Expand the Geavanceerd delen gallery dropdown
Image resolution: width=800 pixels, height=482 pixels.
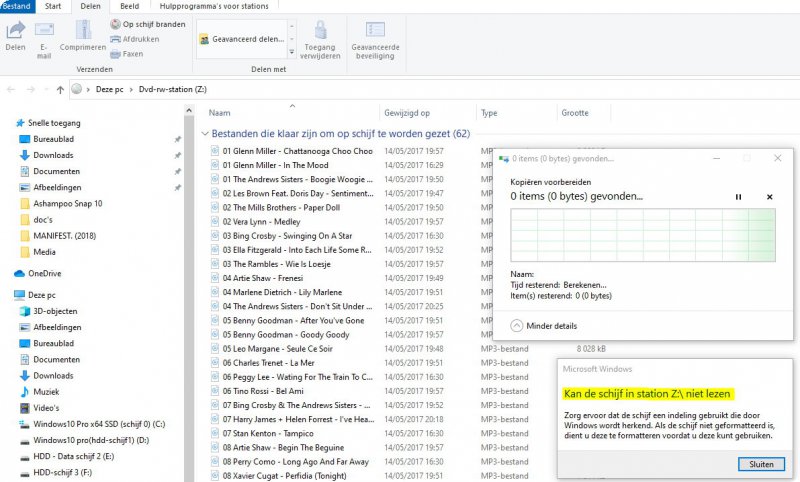pos(291,51)
